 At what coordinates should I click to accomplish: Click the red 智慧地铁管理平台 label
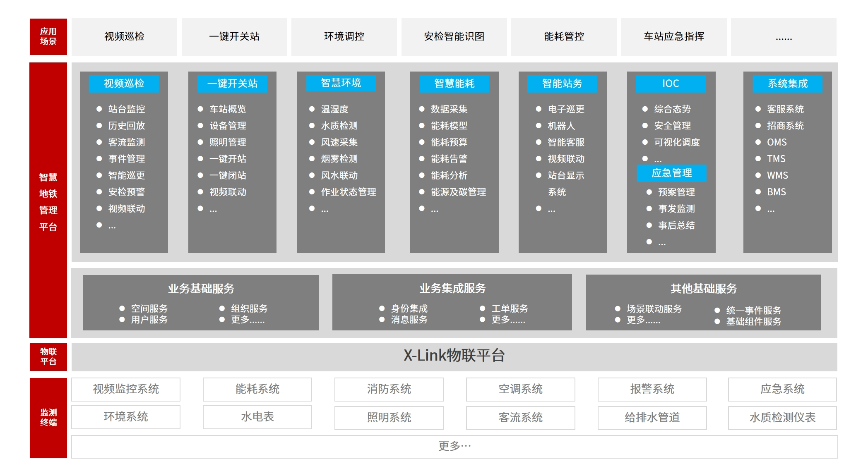48,200
